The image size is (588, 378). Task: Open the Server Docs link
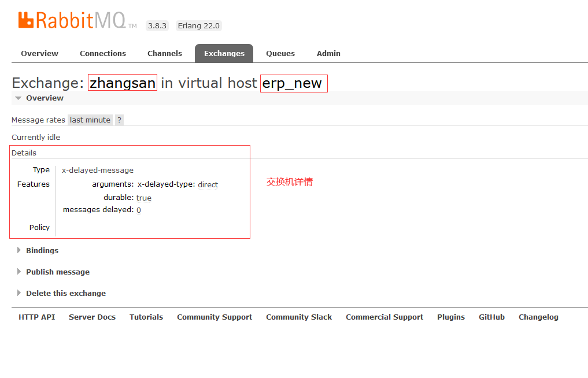click(92, 317)
